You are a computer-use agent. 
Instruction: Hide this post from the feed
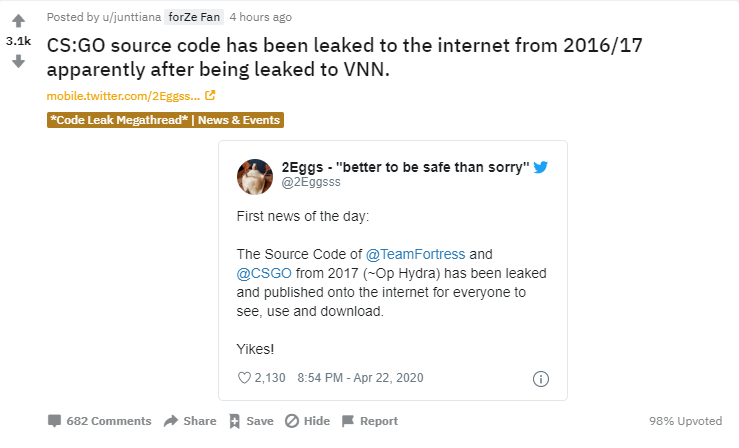307,421
